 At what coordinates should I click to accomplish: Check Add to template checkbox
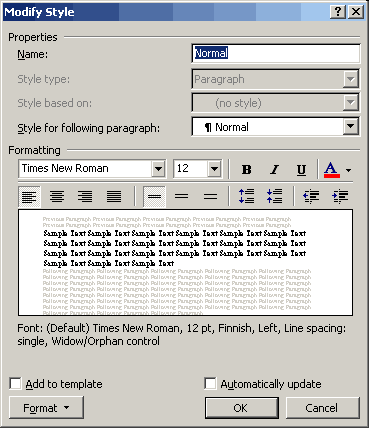tap(15, 383)
